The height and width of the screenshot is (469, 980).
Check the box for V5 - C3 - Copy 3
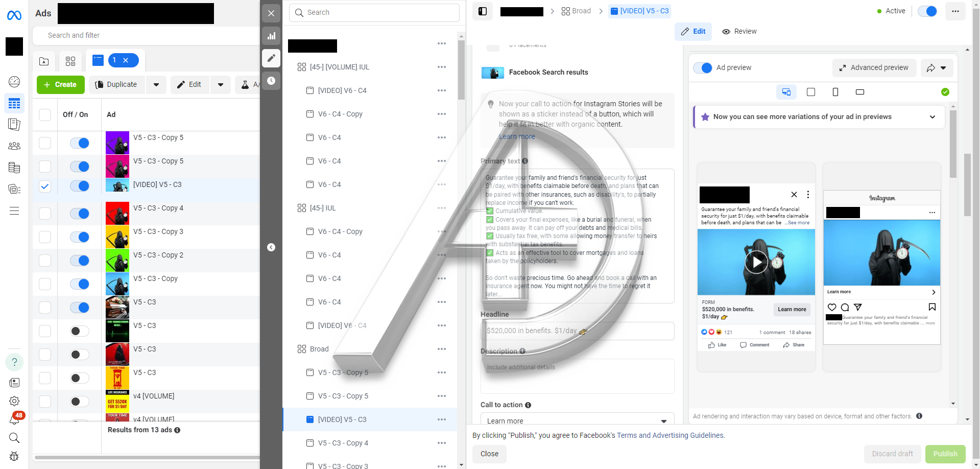tap(45, 237)
